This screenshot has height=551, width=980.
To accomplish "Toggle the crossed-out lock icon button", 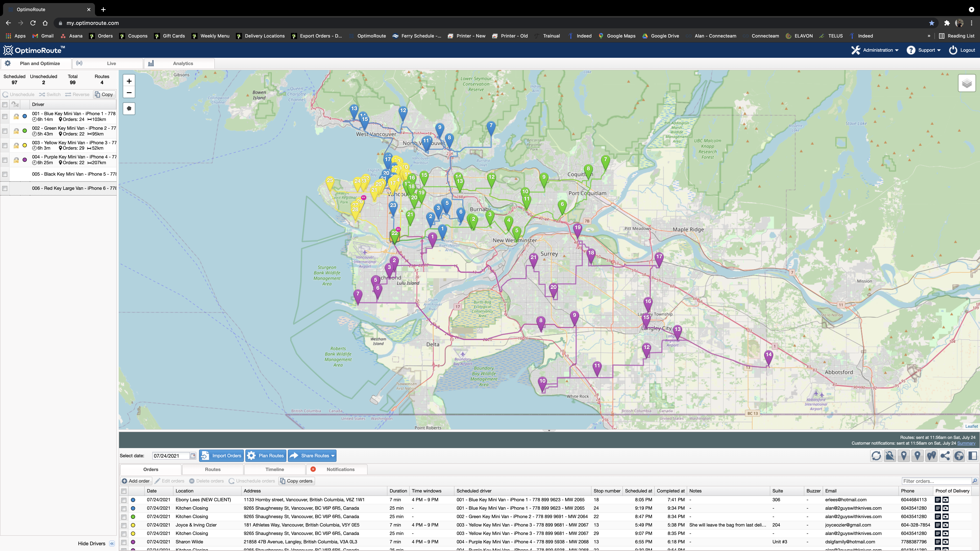I will click(x=890, y=456).
